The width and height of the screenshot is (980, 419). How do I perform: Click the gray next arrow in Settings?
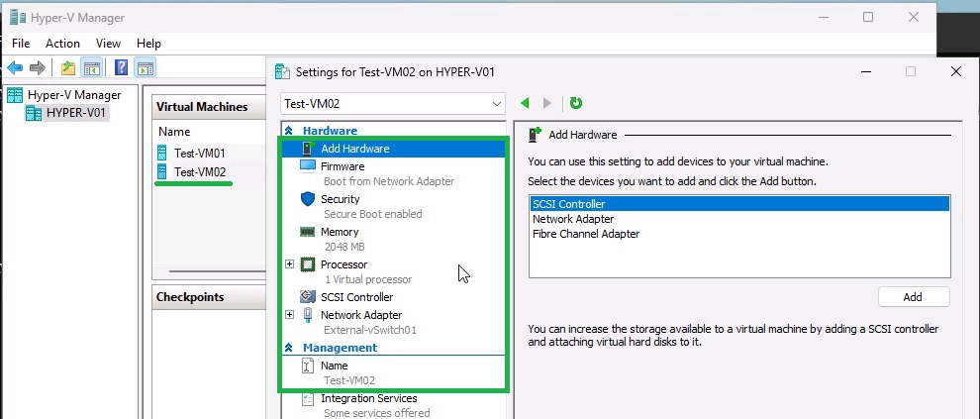tap(546, 103)
